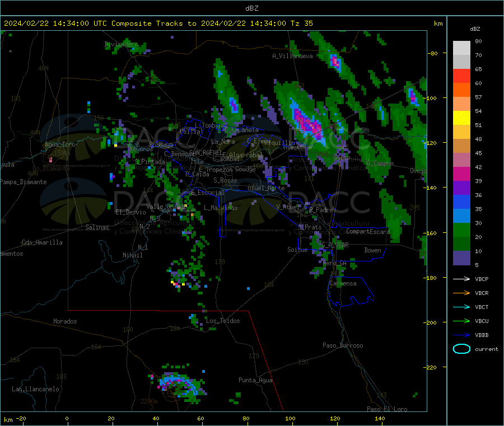Image resolution: width=504 pixels, height=426 pixels.
Task: Click the green VBCU arrow legend icon
Action: (x=461, y=321)
